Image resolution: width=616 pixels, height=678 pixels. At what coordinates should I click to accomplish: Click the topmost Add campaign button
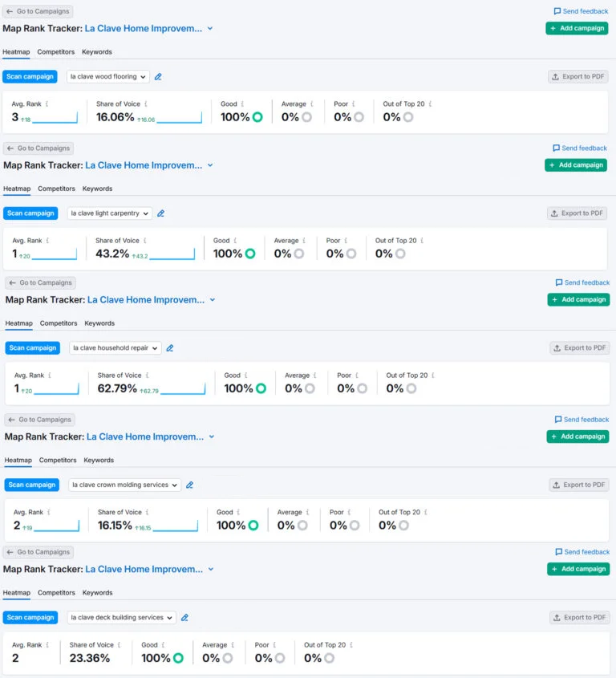577,28
